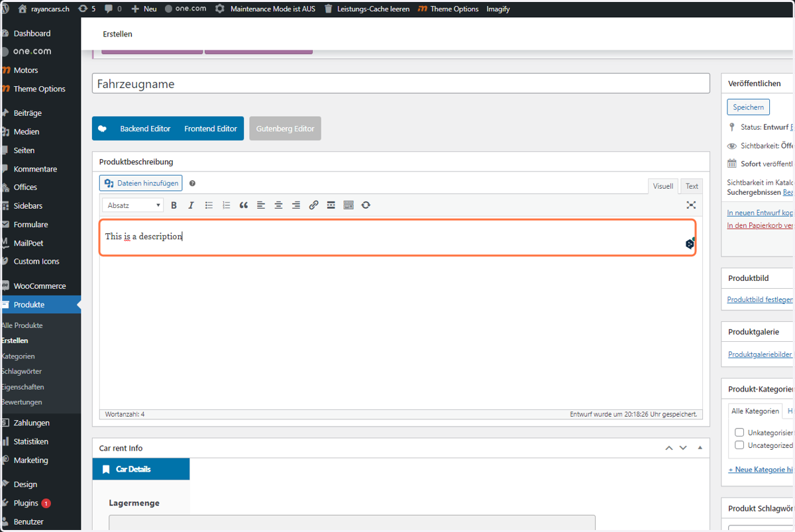Click Neue Kategorie hinzufügen link
The image size is (795, 532).
[761, 469]
